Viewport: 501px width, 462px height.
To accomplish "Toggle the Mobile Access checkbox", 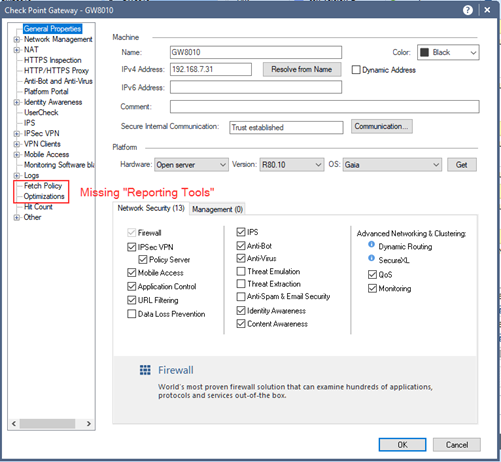I will tap(132, 273).
